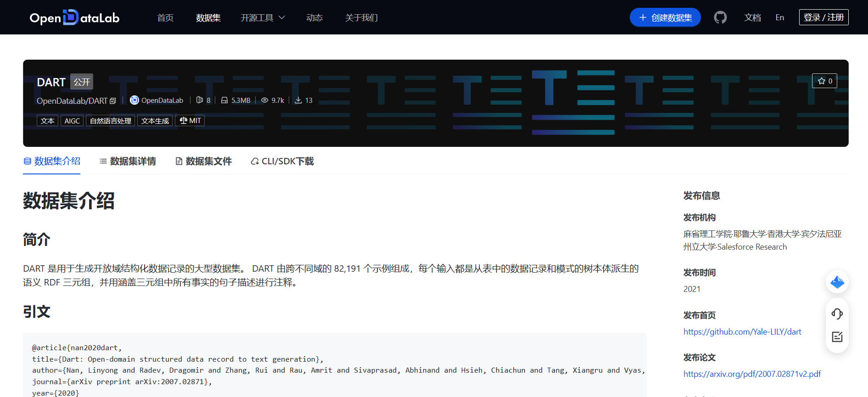The image size is (868, 397).
Task: Open the customer support headset icon
Action: tap(837, 314)
